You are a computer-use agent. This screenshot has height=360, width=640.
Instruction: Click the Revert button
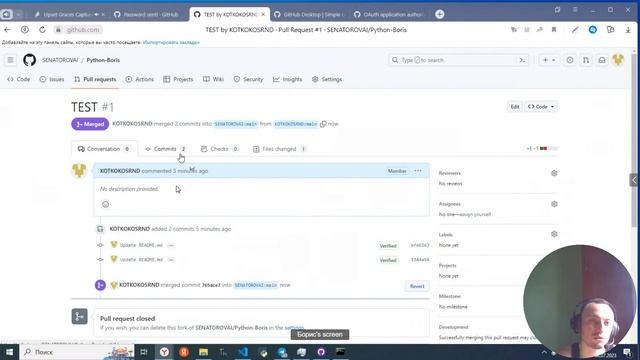[x=417, y=286]
